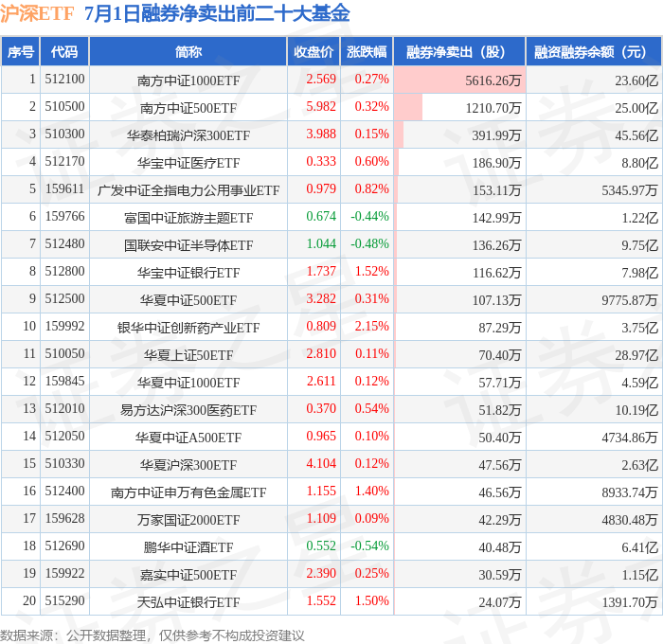Select fund name 天弘中证银行ETF
The height and width of the screenshot is (644, 663).
point(188,602)
